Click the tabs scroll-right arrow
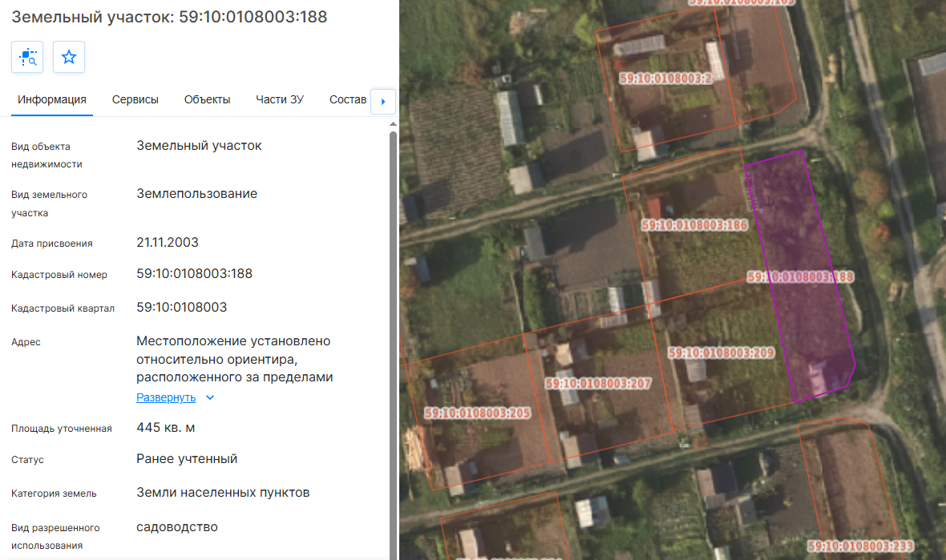The width and height of the screenshot is (946, 560). (x=383, y=101)
